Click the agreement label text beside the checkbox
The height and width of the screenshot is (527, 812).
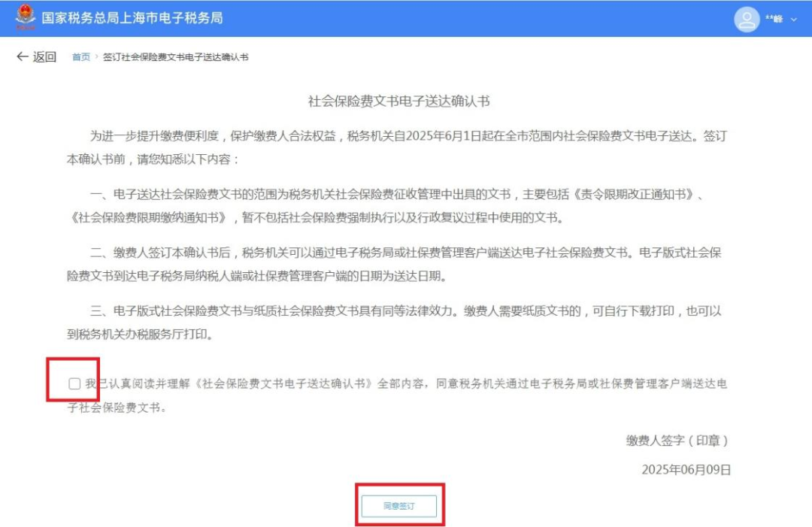click(x=406, y=384)
